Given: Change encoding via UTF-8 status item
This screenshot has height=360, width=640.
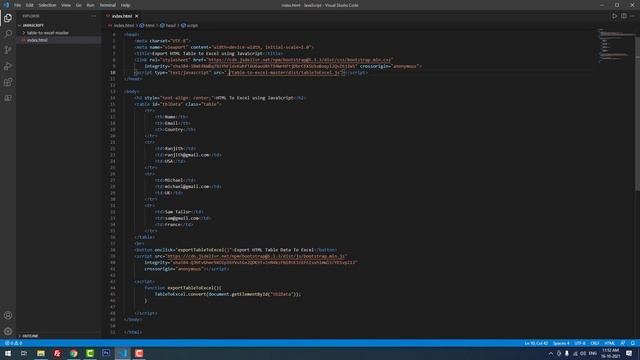Looking at the screenshot, I should (580, 343).
